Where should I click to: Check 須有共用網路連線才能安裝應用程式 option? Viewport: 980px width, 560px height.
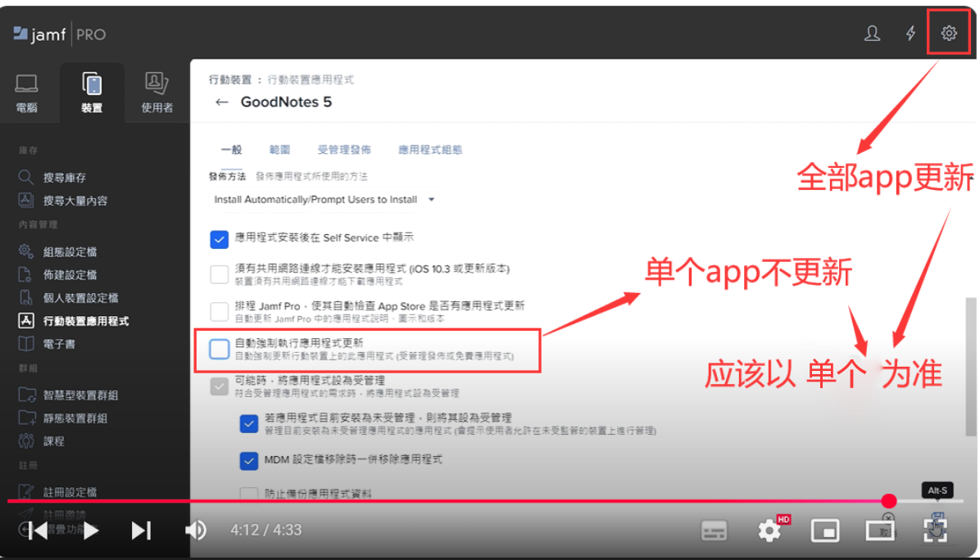[219, 274]
